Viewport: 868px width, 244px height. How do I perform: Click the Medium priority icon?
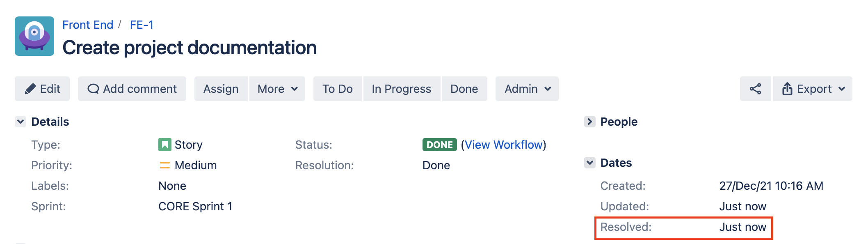164,165
